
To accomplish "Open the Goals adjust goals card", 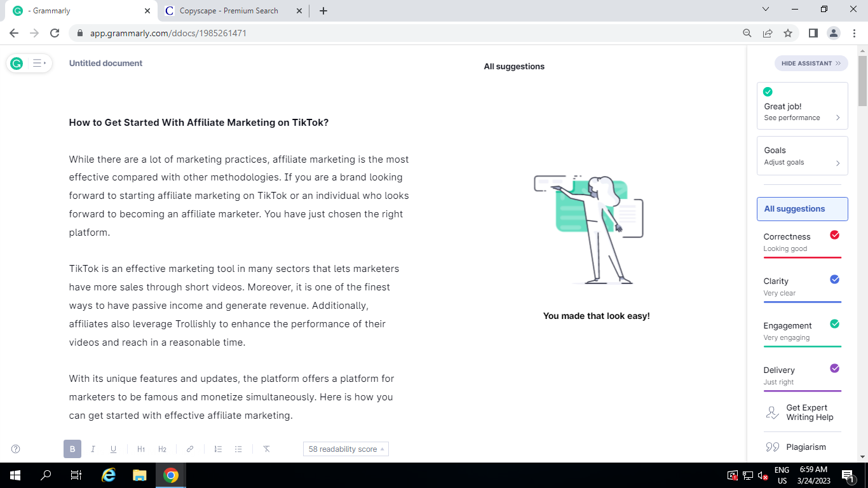I will 802,156.
